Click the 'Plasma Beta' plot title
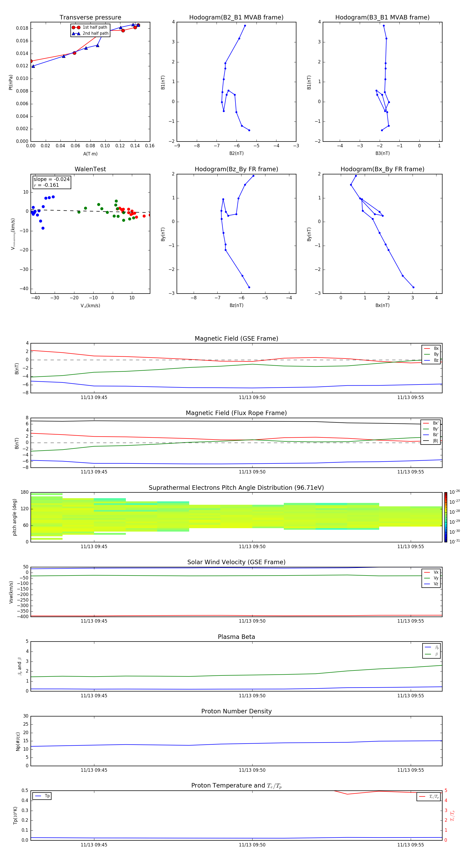The image size is (473, 868). tap(236, 637)
